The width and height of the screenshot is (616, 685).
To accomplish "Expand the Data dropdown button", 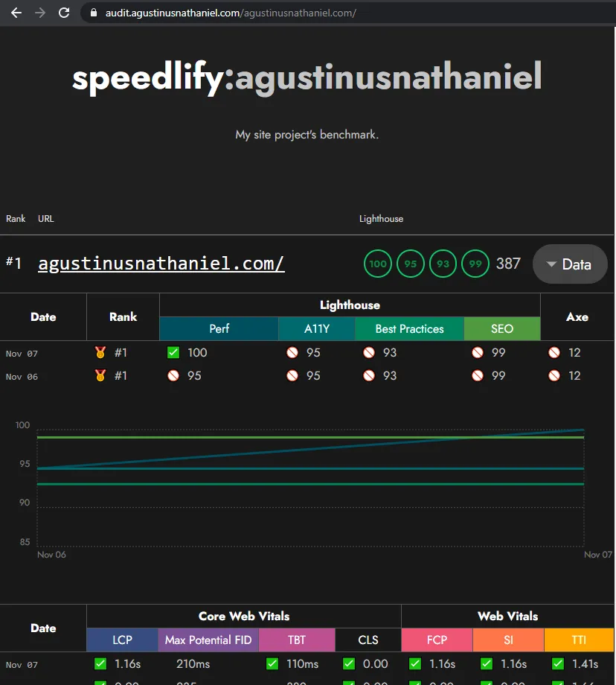I will click(570, 264).
